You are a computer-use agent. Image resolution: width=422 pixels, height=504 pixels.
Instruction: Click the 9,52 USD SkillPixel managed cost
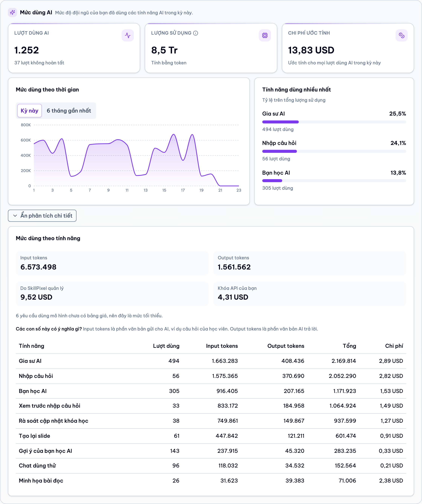(36, 297)
